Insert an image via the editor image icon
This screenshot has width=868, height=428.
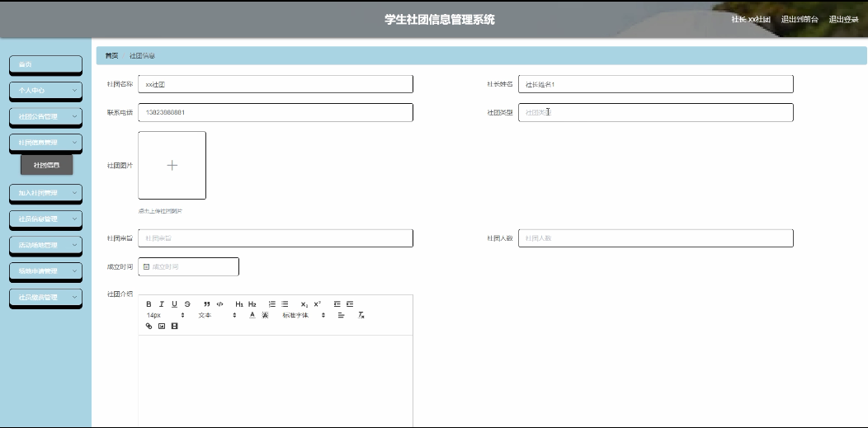point(162,327)
